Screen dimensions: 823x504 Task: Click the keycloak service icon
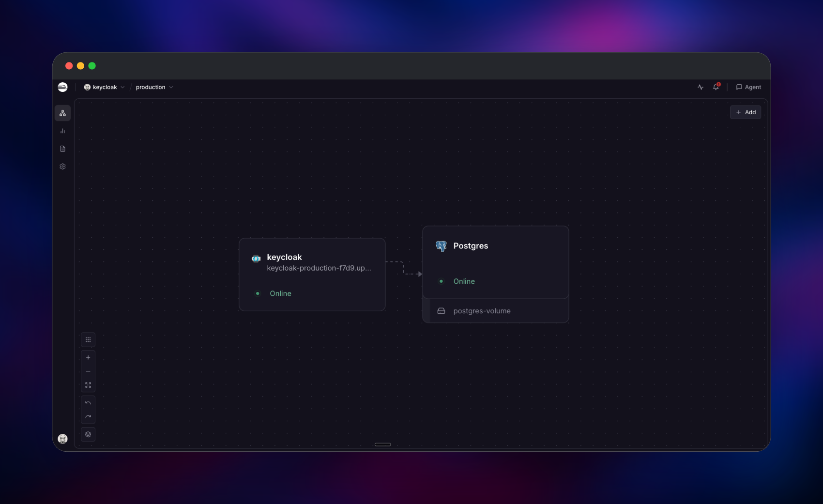pos(256,259)
